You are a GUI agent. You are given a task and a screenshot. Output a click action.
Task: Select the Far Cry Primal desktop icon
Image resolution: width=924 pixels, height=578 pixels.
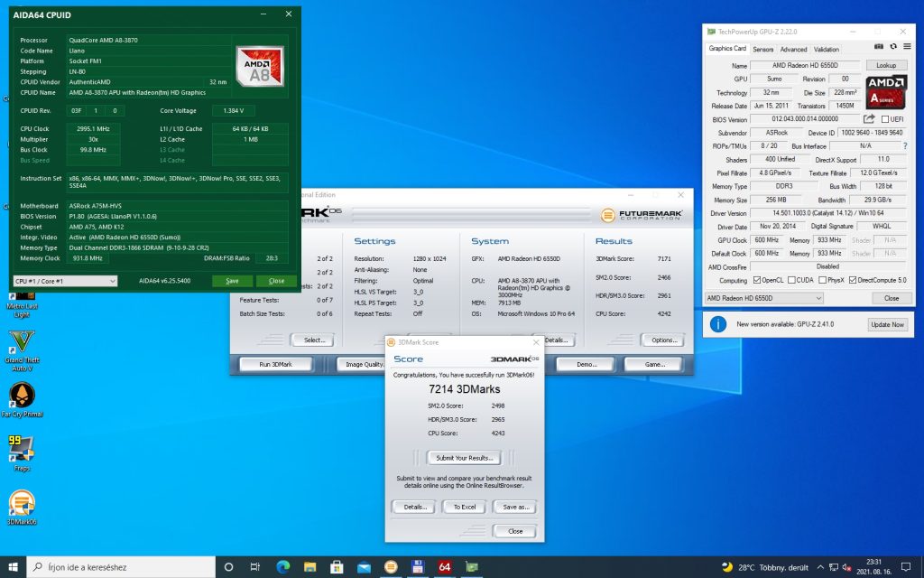[22, 399]
